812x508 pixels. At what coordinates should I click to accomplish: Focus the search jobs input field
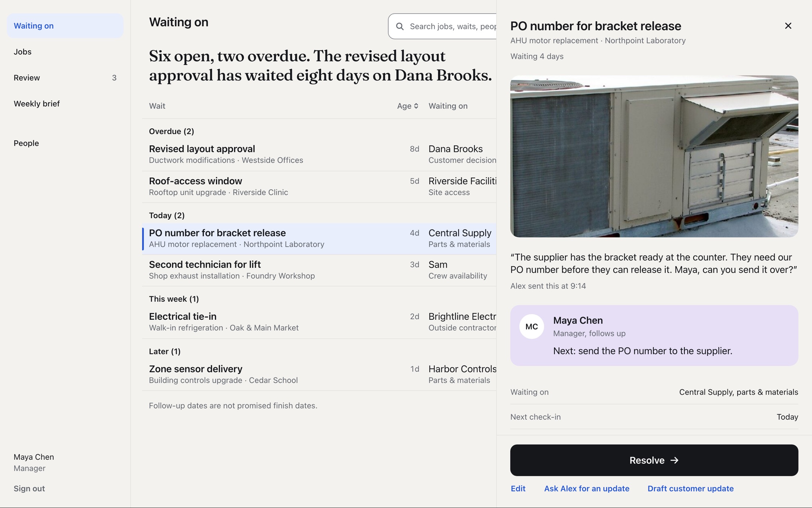pyautogui.click(x=442, y=26)
